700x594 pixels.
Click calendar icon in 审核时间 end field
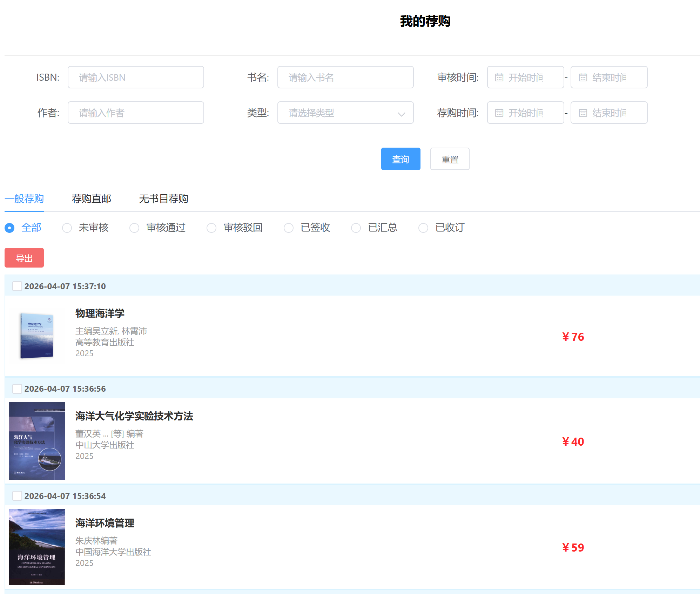[583, 77]
